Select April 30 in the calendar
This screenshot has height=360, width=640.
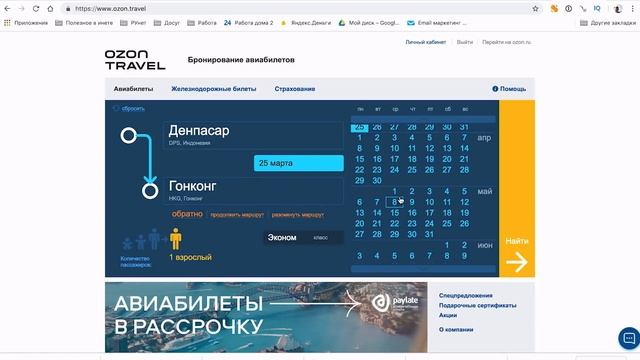tap(377, 180)
